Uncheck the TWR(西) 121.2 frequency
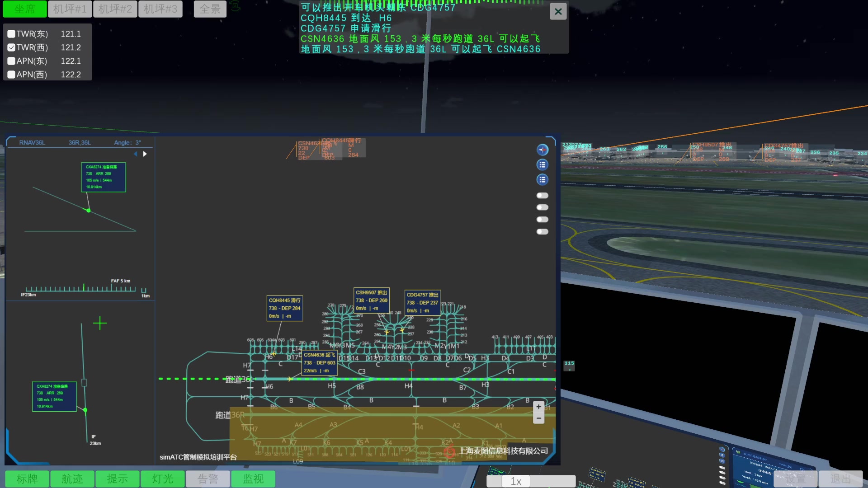Screen dimensions: 868x488 (12, 47)
